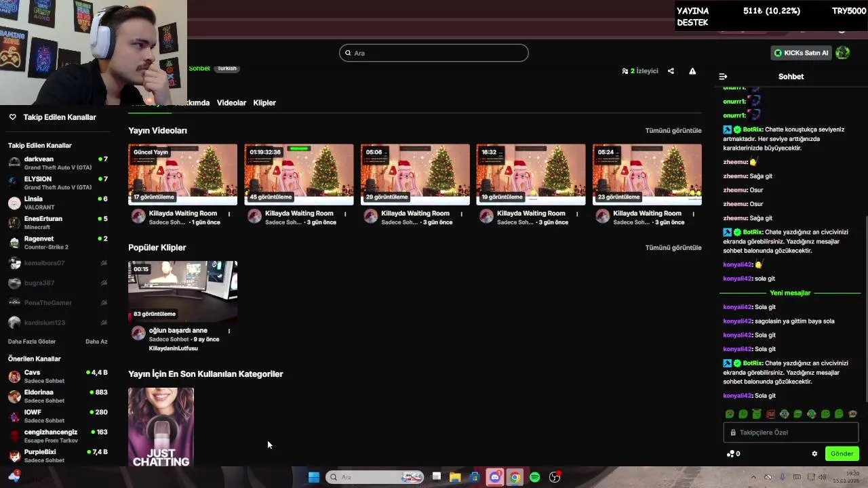The image size is (868, 488).
Task: Play the 16:32 video thumbnail
Action: click(531, 174)
